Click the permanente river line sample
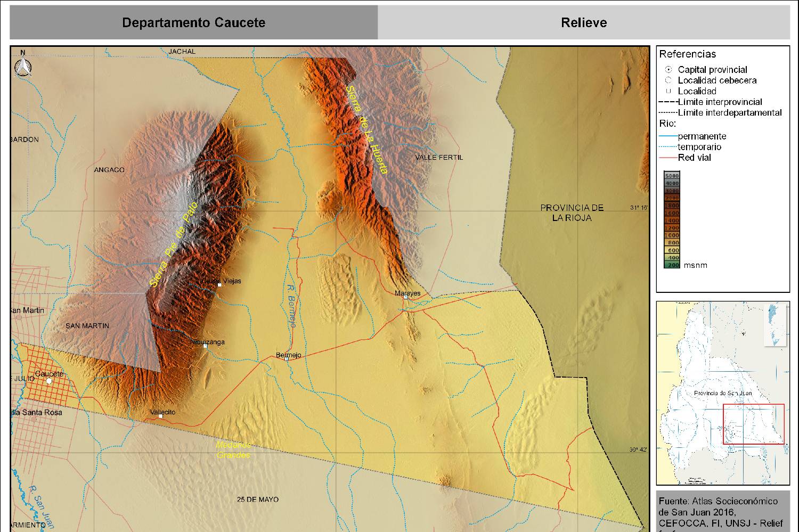Viewport: 799px width, 532px height. pos(668,136)
